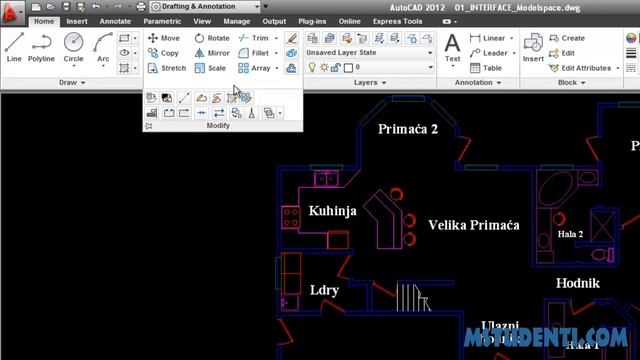Image resolution: width=640 pixels, height=360 pixels.
Task: Expand the Annotation panel
Action: (478, 83)
